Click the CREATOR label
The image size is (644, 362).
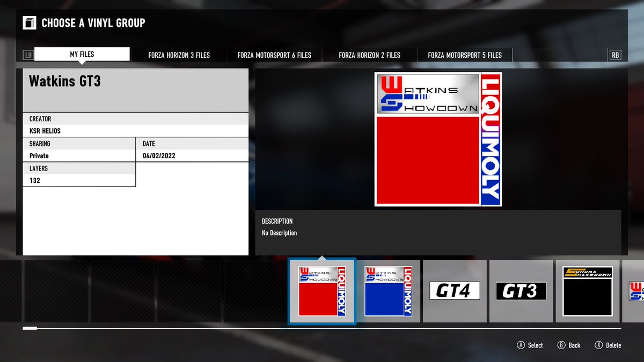pyautogui.click(x=40, y=119)
